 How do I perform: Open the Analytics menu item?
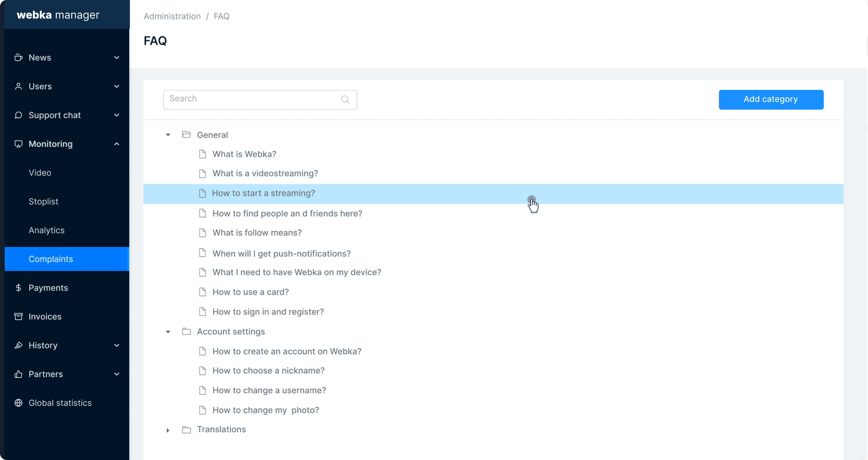(x=47, y=230)
